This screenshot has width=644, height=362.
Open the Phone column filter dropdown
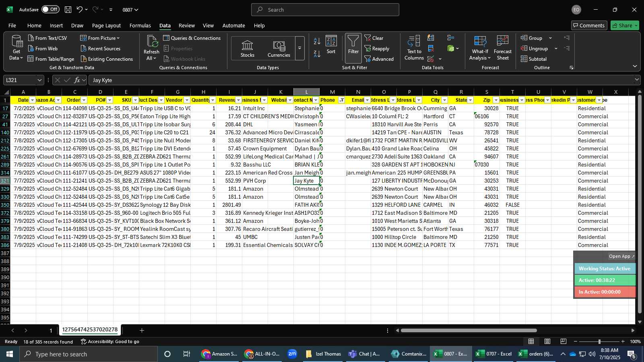point(342,100)
